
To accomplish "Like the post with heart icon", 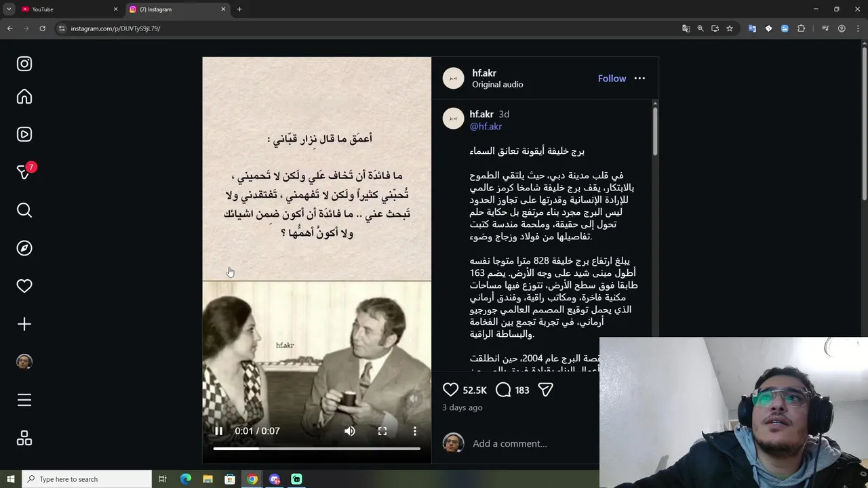I will 450,390.
